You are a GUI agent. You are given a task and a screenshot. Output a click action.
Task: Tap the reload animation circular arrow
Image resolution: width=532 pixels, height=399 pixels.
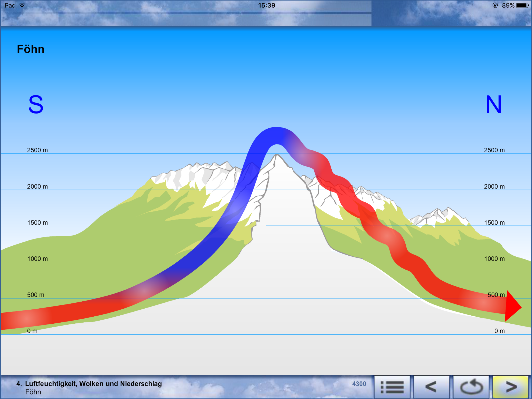(471, 387)
